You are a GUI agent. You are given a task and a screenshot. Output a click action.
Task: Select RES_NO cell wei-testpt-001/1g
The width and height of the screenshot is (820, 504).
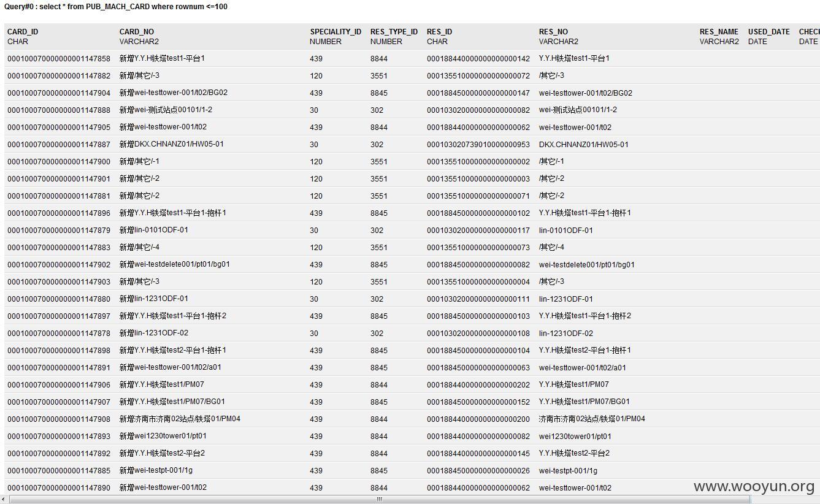[568, 471]
